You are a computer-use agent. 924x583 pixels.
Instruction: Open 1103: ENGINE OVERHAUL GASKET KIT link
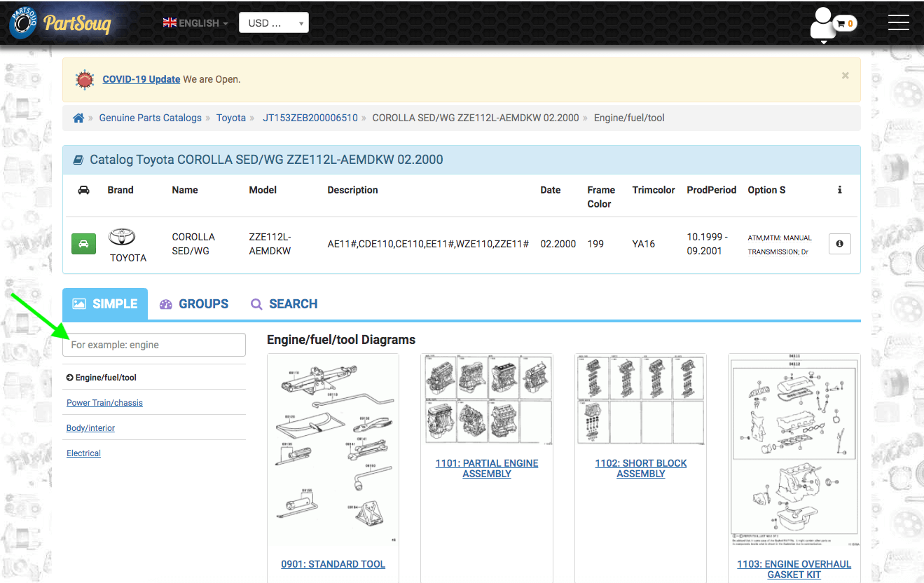794,569
